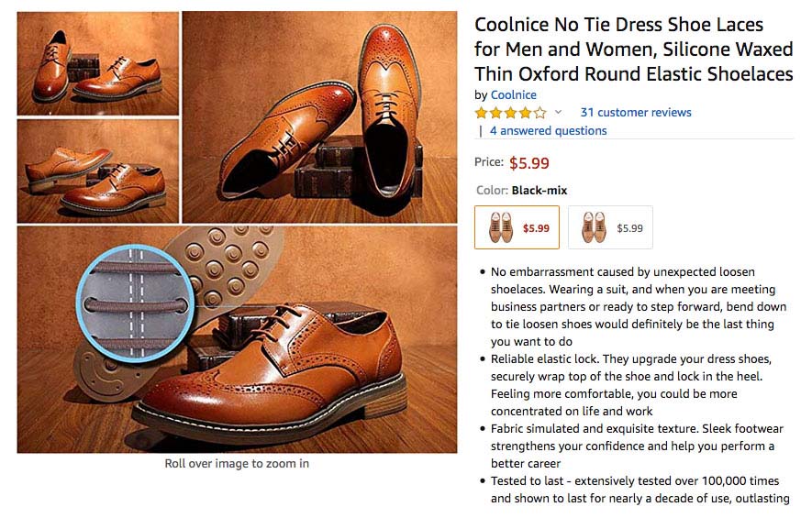Click the large bottom shoe close-up photo
Image resolution: width=812 pixels, height=518 pixels.
[238, 339]
